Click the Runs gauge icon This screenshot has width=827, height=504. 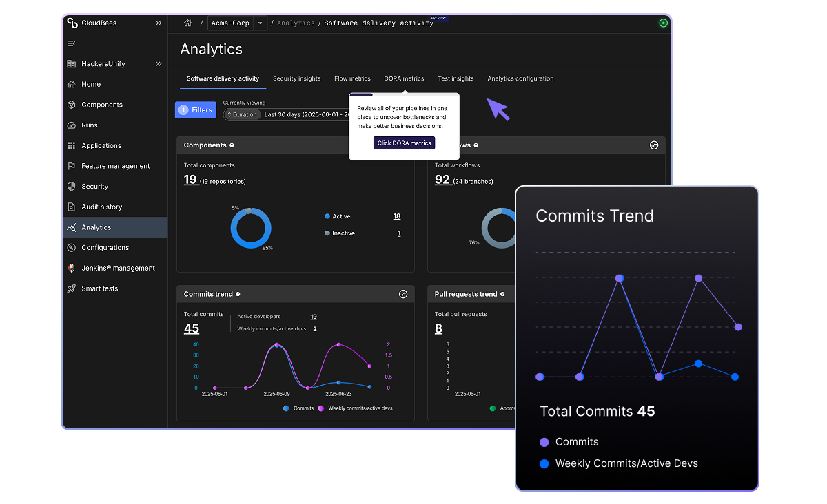point(71,125)
